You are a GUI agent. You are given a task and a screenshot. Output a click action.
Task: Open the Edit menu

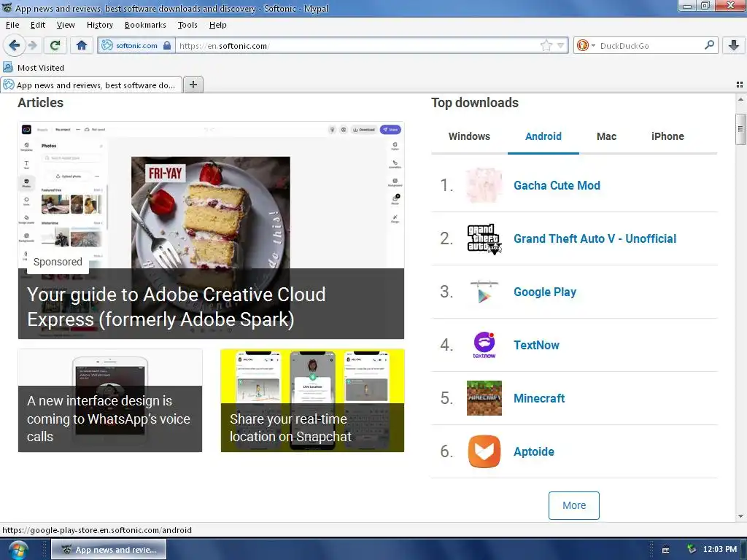tap(38, 25)
